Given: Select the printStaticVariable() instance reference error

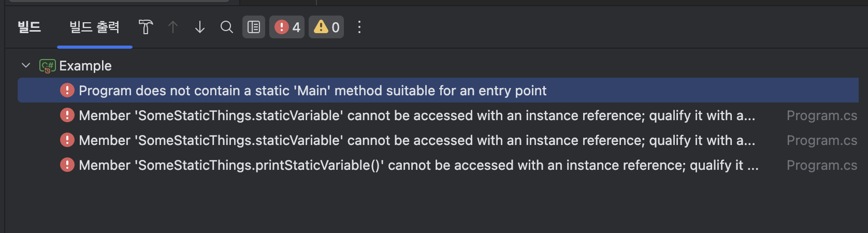Looking at the screenshot, I should coord(438,165).
